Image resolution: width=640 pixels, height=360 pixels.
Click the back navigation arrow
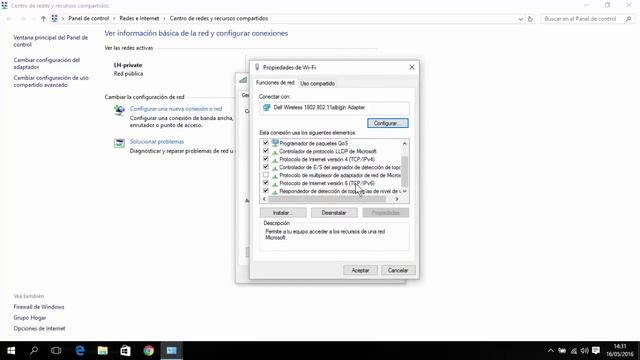(9, 18)
